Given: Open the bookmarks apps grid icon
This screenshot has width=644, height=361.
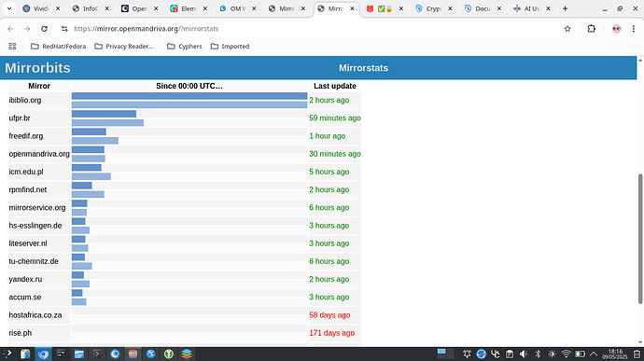Looking at the screenshot, I should pos(12,47).
